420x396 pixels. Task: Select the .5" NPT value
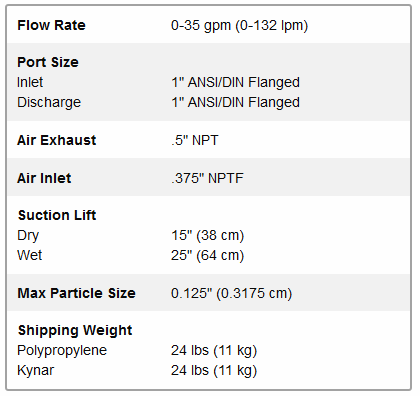click(195, 140)
